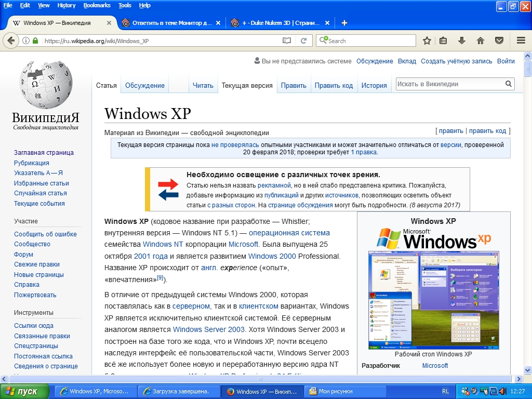The height and width of the screenshot is (399, 532).
Task: Click the Войти login link
Action: (506, 61)
